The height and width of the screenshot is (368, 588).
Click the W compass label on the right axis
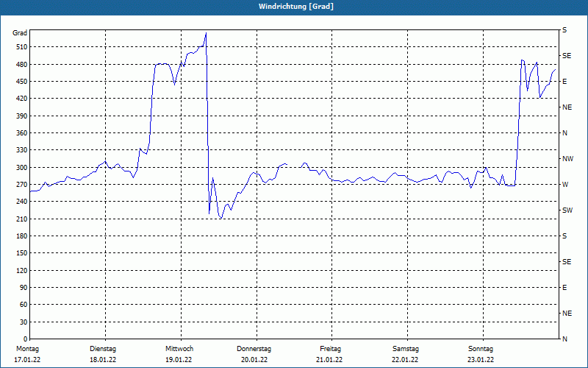565,185
